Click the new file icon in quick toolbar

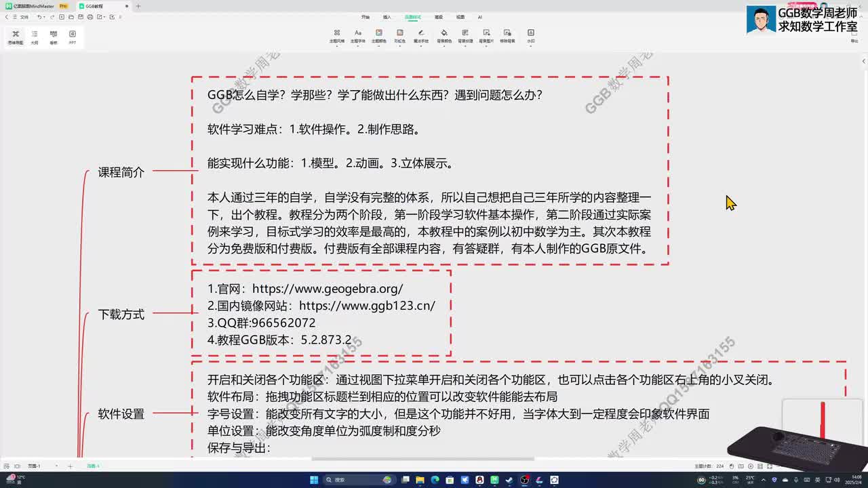coord(62,17)
